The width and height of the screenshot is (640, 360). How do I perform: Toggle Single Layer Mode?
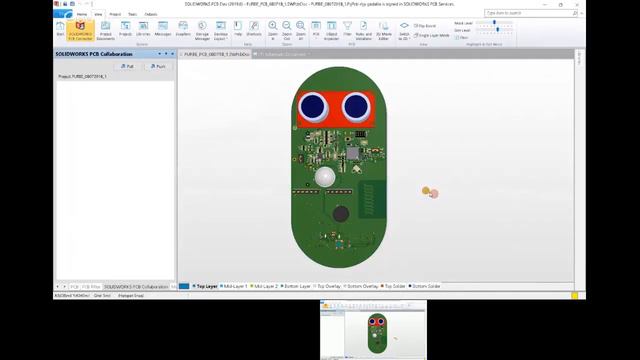click(x=431, y=36)
